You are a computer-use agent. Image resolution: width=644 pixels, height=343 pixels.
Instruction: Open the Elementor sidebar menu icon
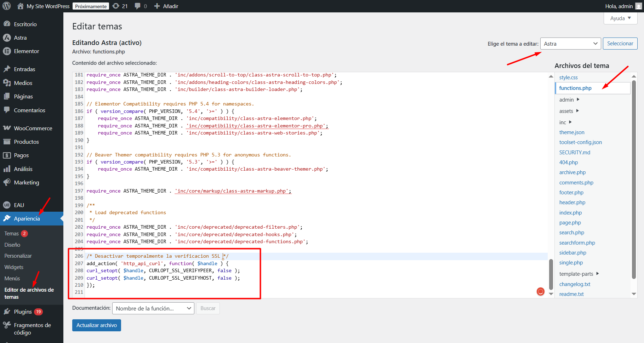click(7, 51)
